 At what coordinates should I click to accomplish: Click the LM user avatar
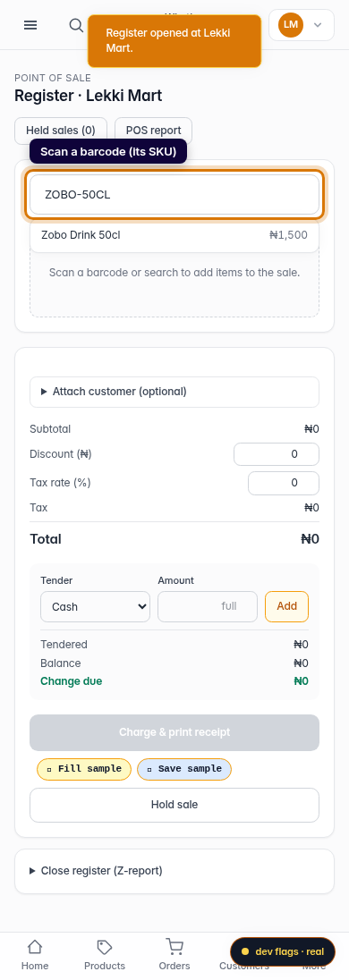[290, 24]
